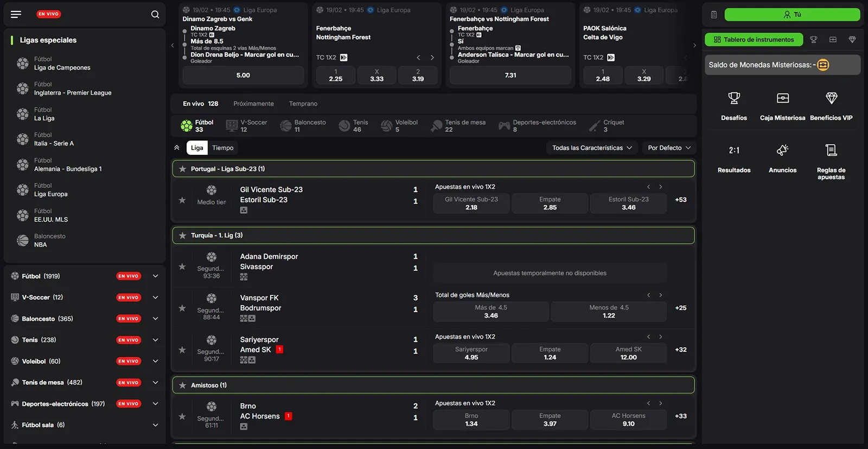Open Beneficios VIP diamond icon
868x449 pixels.
point(831,98)
